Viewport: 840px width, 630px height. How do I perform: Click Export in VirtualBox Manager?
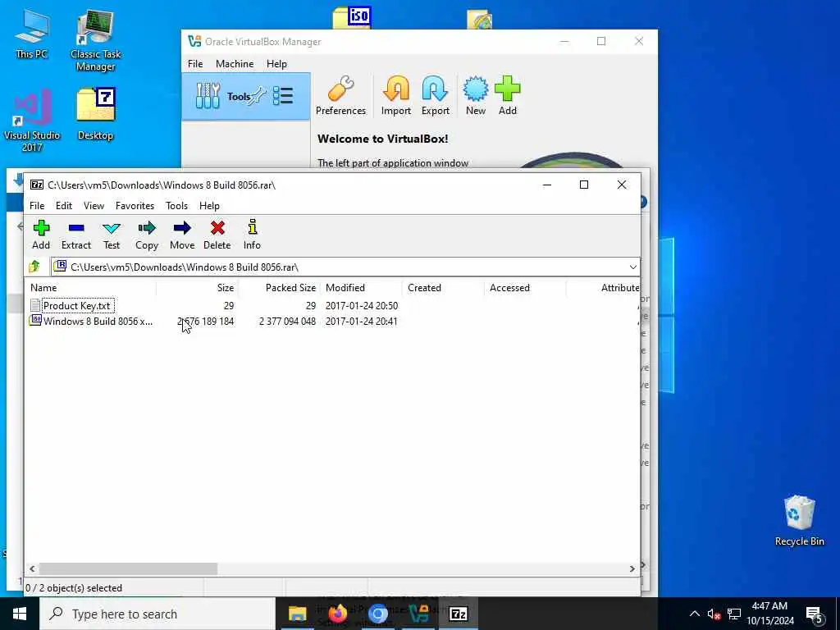435,96
